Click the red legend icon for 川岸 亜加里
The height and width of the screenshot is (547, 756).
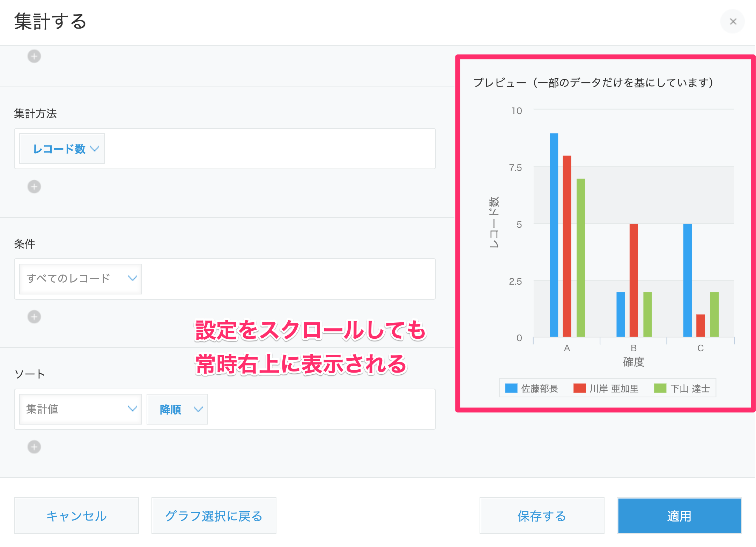click(x=580, y=388)
